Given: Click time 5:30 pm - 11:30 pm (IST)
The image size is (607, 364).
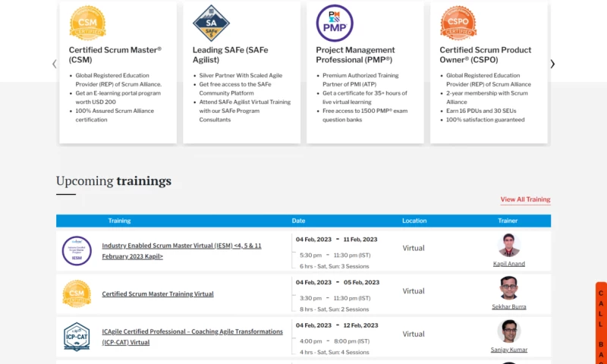Looking at the screenshot, I should pyautogui.click(x=335, y=256).
